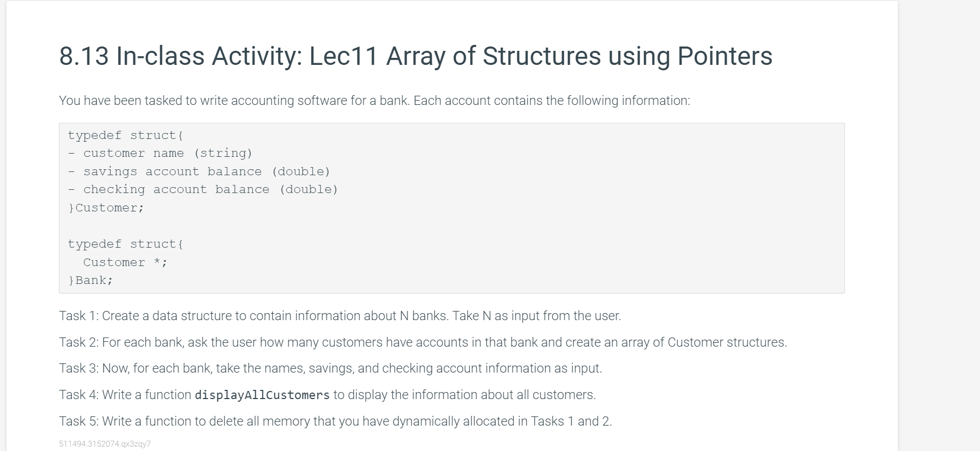Viewport: 980px width, 451px height.
Task: Click the 'Customer *;' pointer code line
Action: [125, 262]
